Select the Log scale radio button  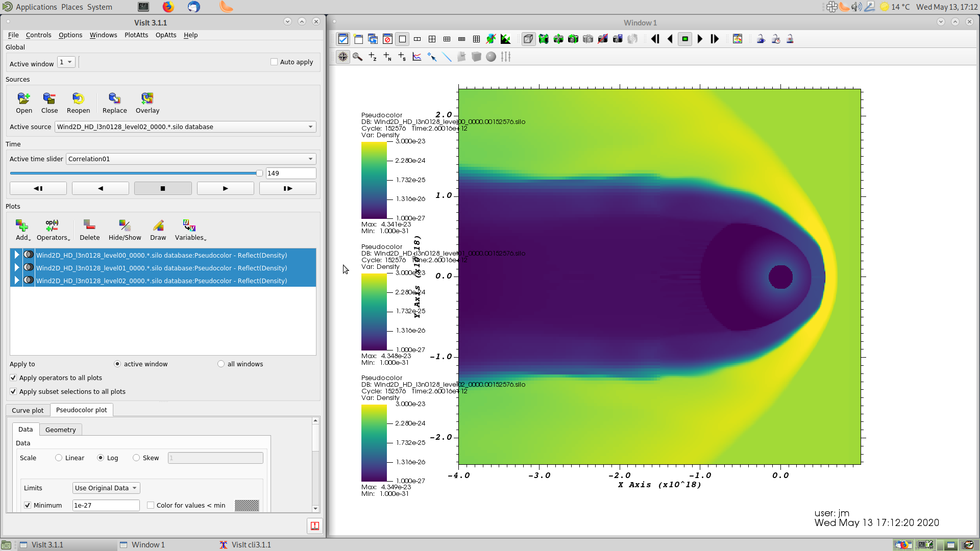[x=101, y=458]
